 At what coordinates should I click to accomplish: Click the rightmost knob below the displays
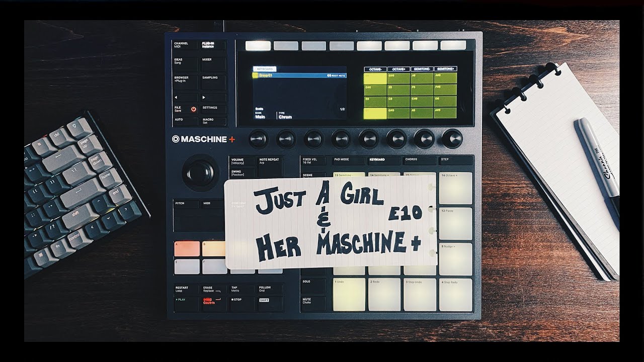tap(452, 138)
